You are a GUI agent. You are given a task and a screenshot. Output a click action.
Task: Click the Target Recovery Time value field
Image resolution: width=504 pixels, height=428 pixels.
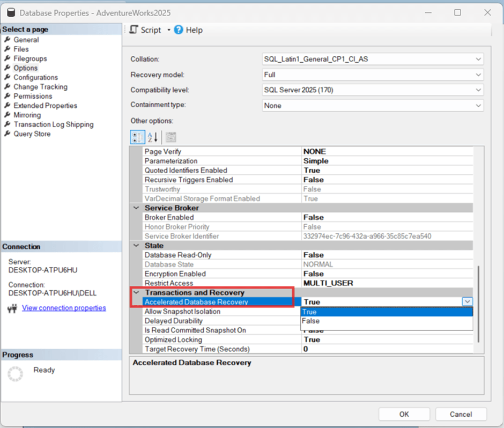coord(387,349)
